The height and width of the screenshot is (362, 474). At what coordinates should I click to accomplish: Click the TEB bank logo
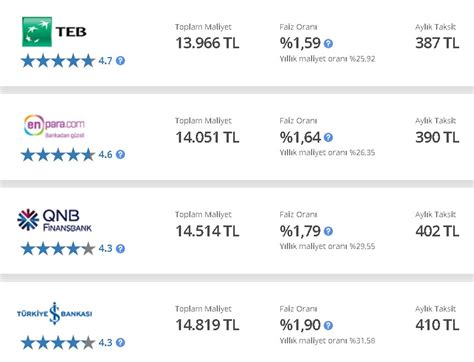pos(54,32)
